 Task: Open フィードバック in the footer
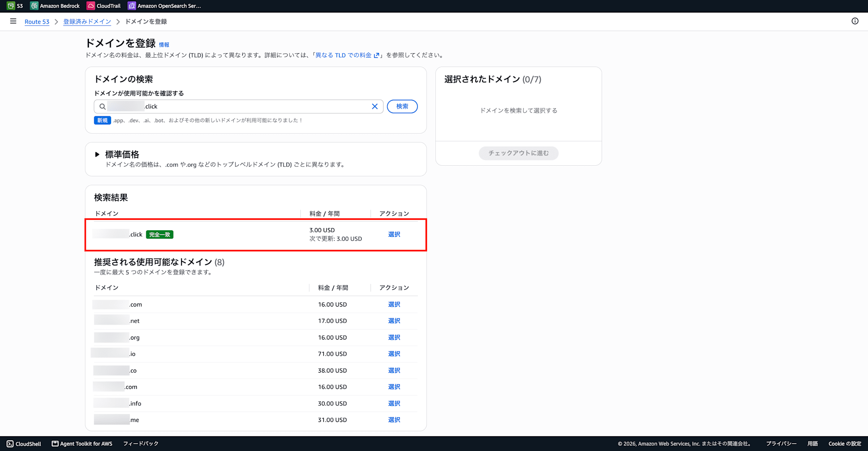[141, 444]
